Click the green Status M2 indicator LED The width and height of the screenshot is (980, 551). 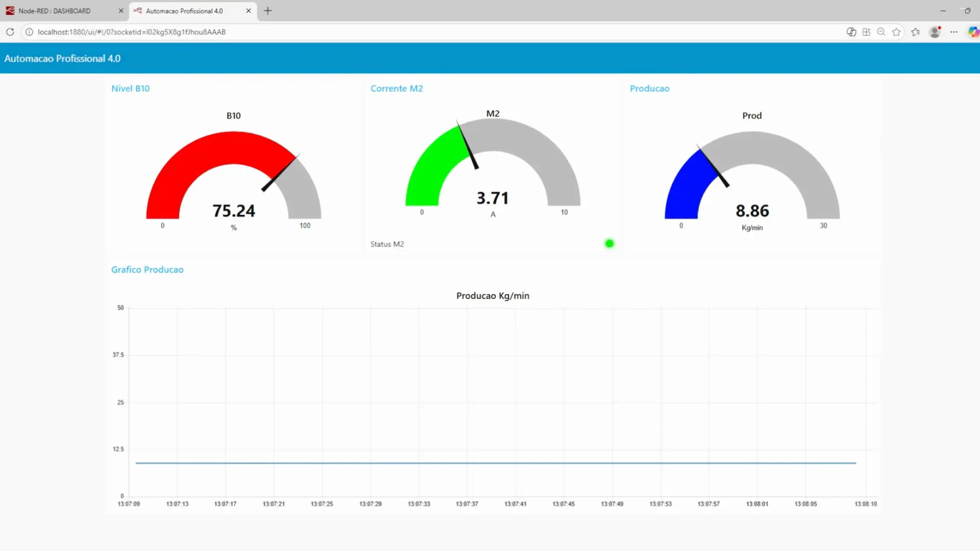pyautogui.click(x=609, y=243)
